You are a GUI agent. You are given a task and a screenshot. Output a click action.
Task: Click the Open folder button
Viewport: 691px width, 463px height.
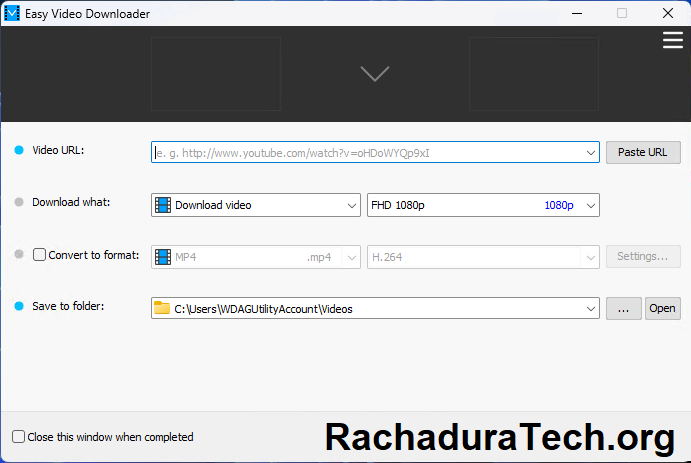pos(662,308)
